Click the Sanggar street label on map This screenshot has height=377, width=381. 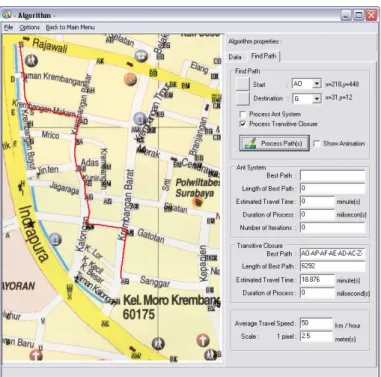tap(155, 282)
